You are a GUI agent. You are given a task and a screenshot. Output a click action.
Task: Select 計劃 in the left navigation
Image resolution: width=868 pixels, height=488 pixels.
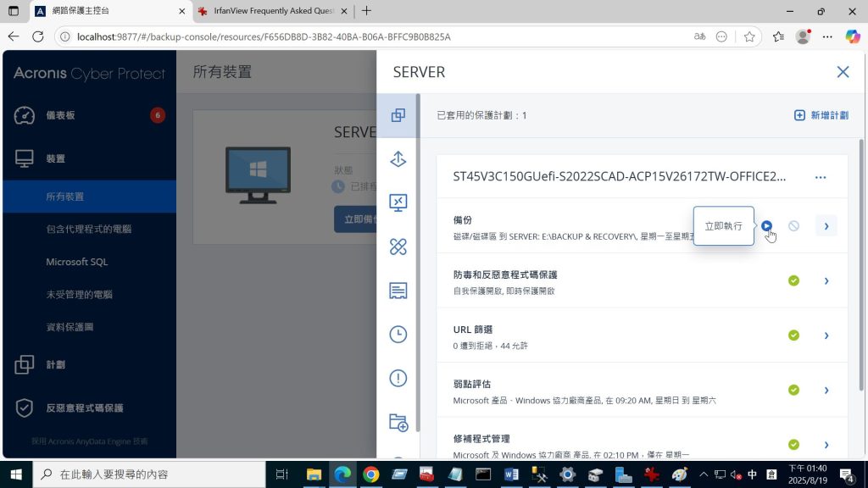point(56,364)
